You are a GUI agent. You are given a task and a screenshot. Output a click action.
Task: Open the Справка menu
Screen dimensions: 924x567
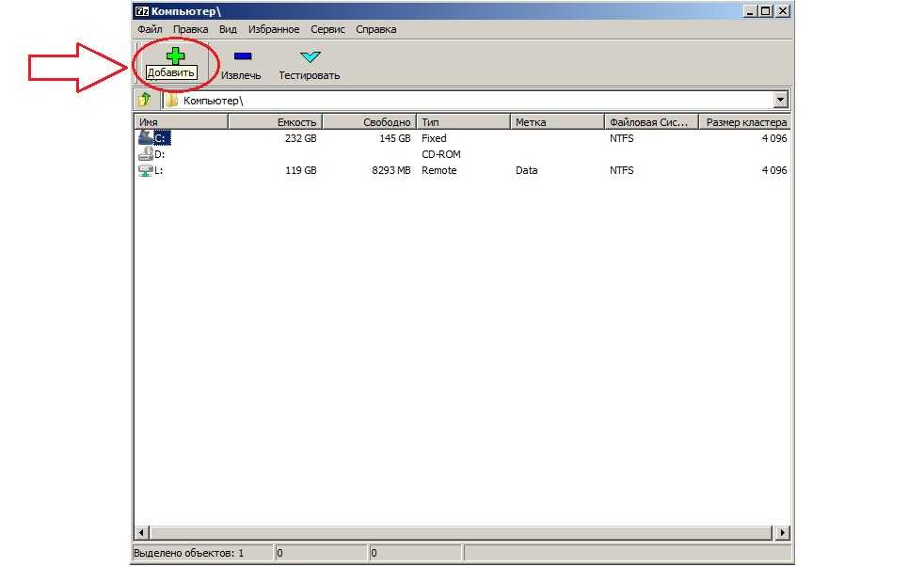[x=375, y=29]
